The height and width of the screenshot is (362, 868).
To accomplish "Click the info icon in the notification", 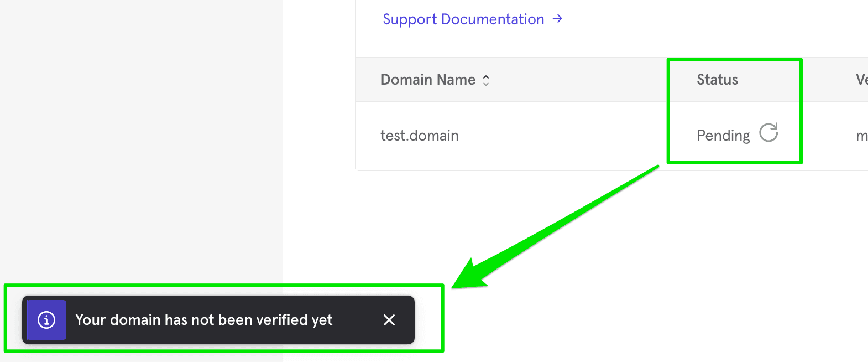I will point(46,320).
